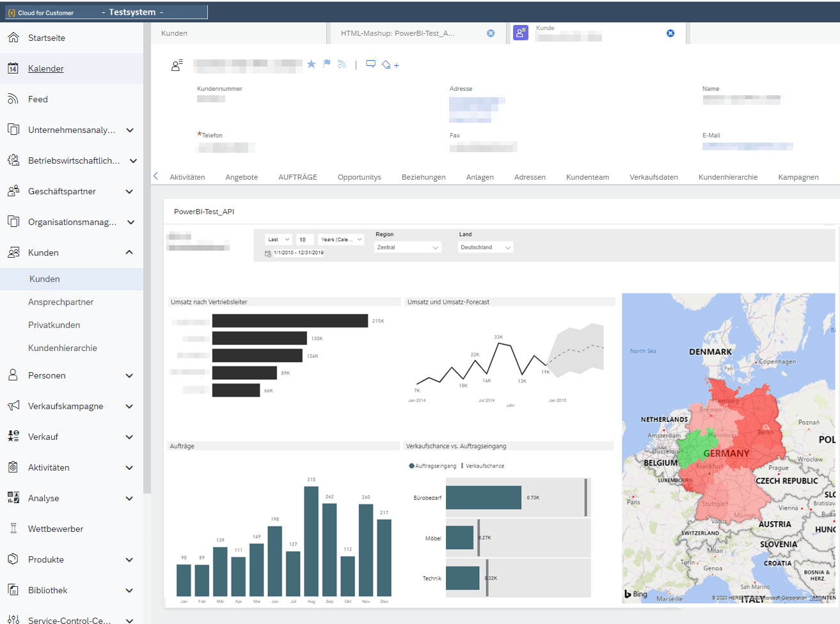Click the Kalender calendar icon in the sidebar
The image size is (840, 624).
pos(13,68)
